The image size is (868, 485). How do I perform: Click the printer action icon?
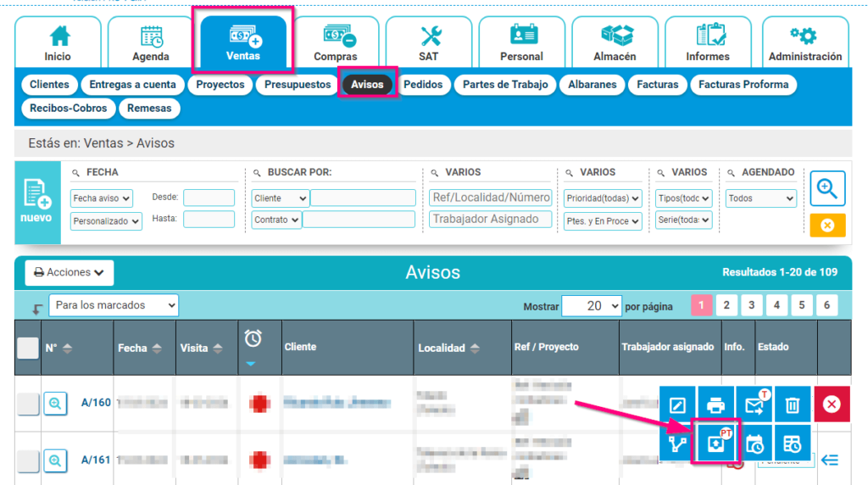point(715,405)
